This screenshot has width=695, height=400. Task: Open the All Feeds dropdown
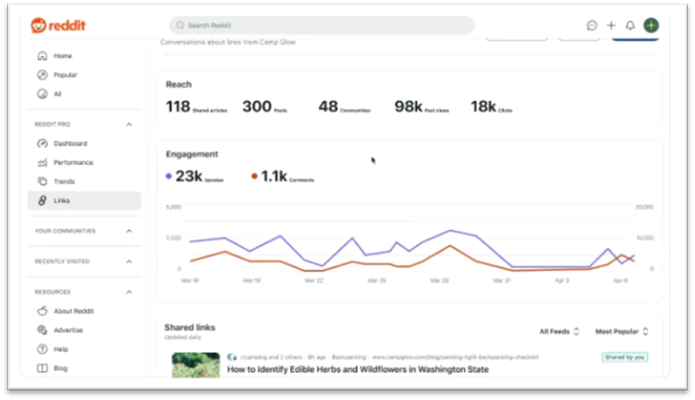[559, 331]
